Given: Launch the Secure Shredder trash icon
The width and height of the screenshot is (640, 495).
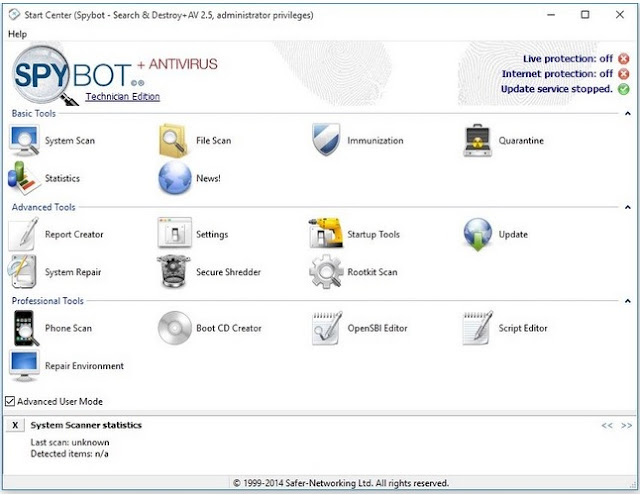Looking at the screenshot, I should click(173, 271).
